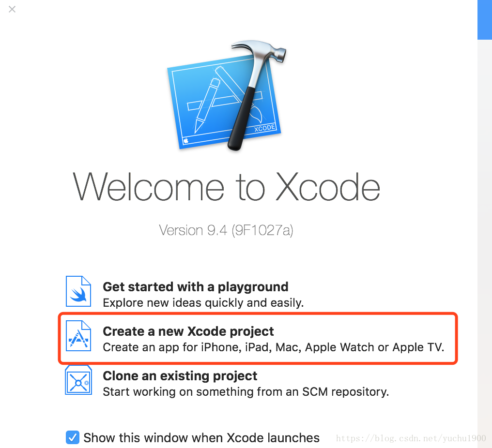This screenshot has width=492, height=448.
Task: Click 'Start working on something from an SCM repository'
Action: coord(246,392)
